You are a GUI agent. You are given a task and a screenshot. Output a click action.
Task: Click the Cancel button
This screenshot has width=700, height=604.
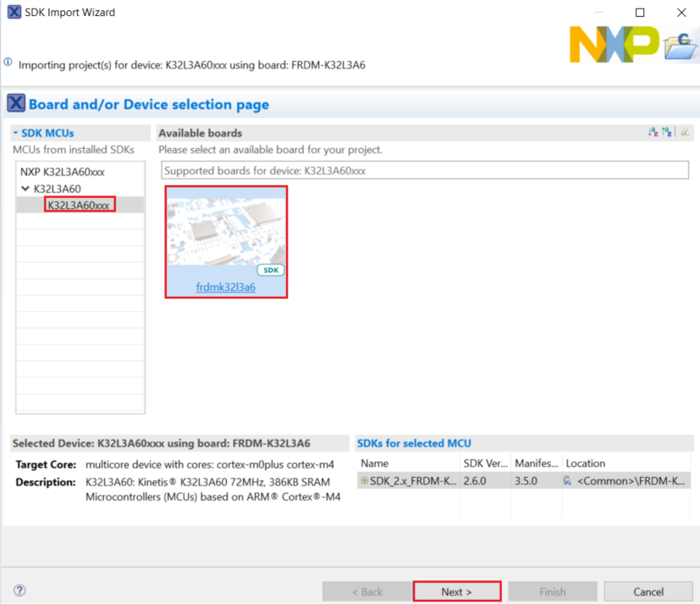pos(648,591)
